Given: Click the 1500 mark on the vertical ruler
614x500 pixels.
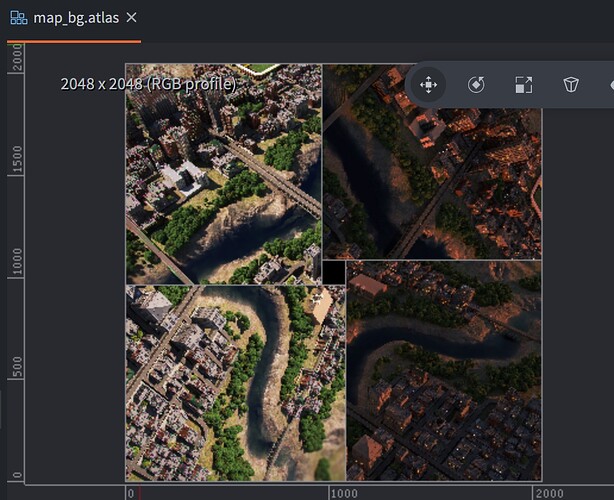Looking at the screenshot, I should click(17, 157).
